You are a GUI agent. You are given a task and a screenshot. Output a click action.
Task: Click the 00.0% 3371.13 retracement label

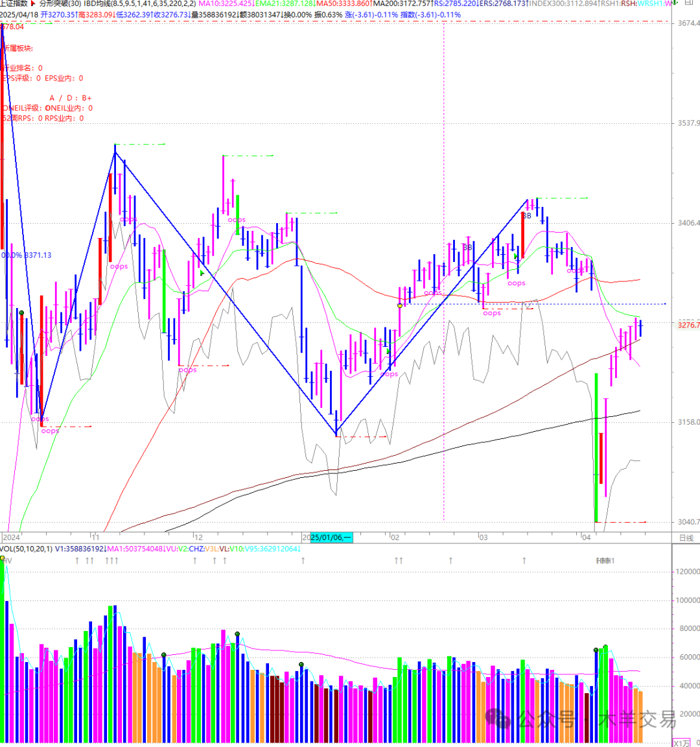point(26,255)
